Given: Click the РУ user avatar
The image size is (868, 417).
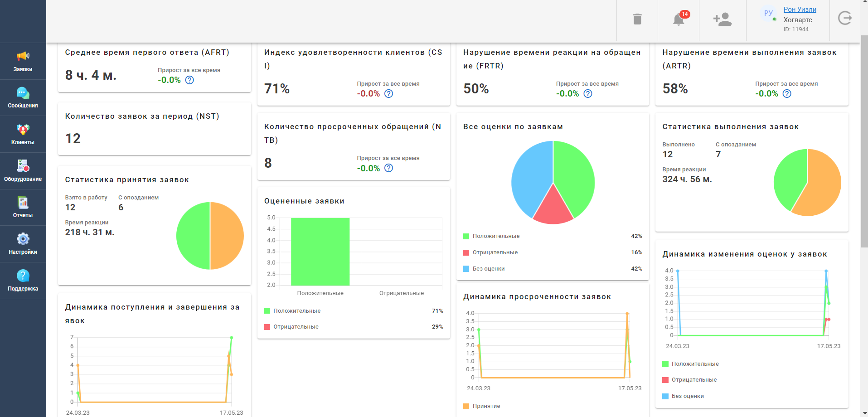Looking at the screenshot, I should [768, 13].
